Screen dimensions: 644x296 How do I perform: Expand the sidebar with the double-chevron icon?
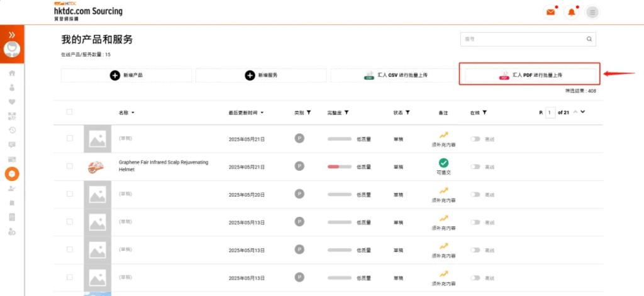coord(12,35)
